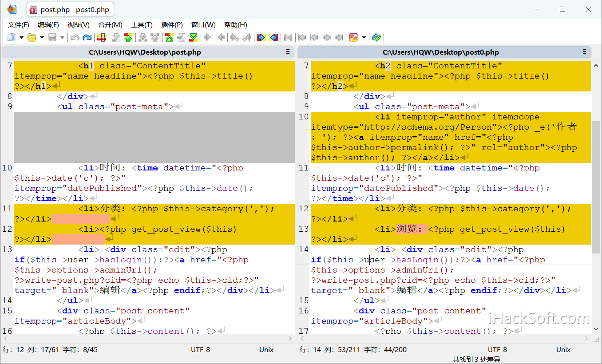Go to previous difference, green up arrow
602x364 pixels.
128,37
